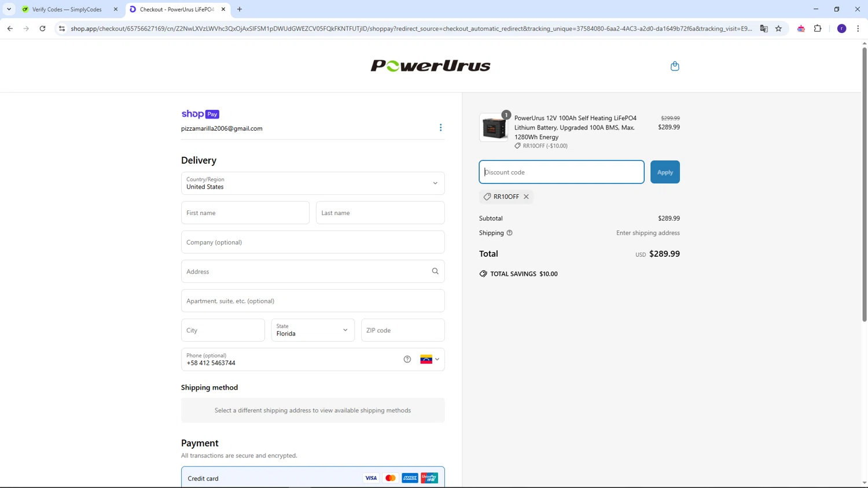
Task: Click the PowerUrus store logo
Action: pos(431,66)
